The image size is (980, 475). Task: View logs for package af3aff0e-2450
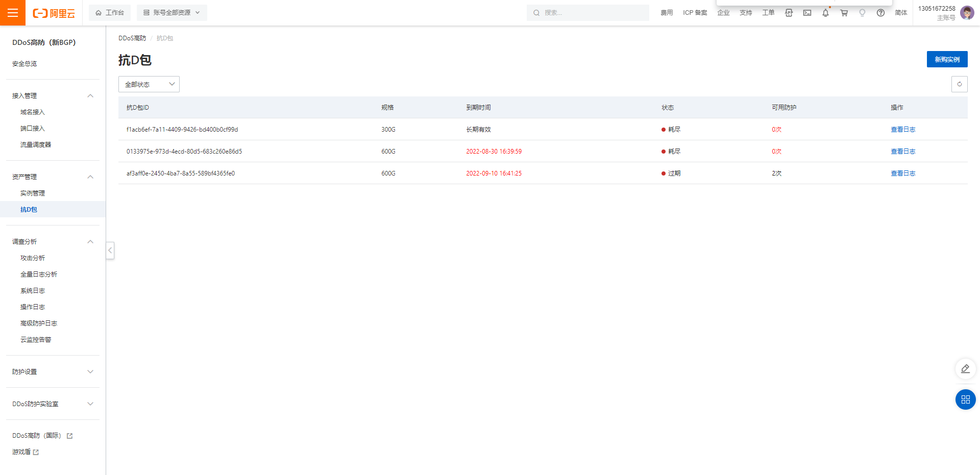pyautogui.click(x=903, y=173)
